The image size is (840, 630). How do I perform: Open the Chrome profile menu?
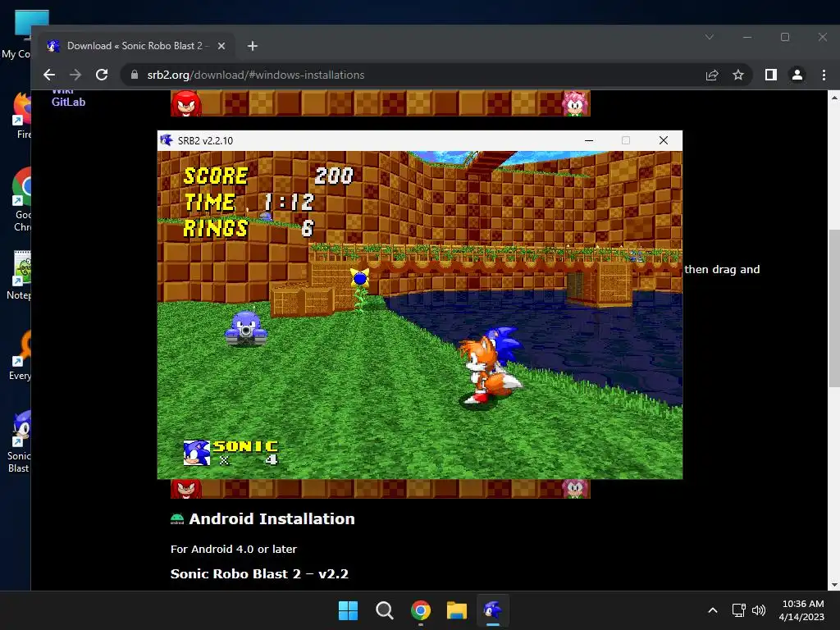pos(797,75)
